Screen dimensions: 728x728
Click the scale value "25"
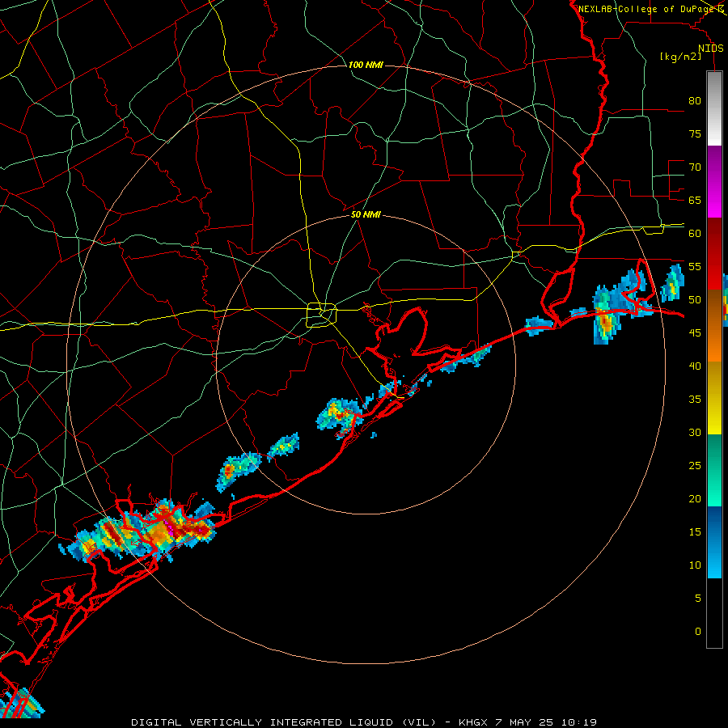695,466
